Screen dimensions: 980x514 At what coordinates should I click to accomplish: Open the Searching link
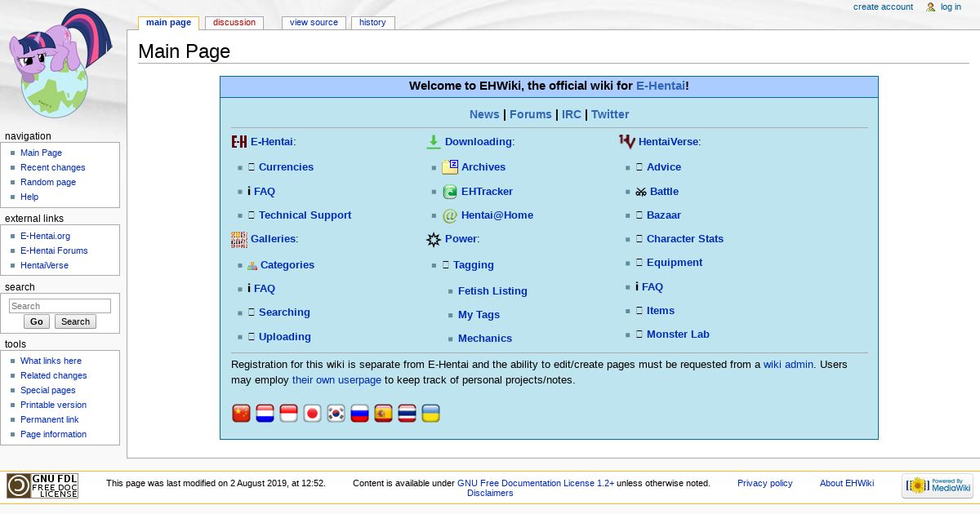pyautogui.click(x=284, y=312)
